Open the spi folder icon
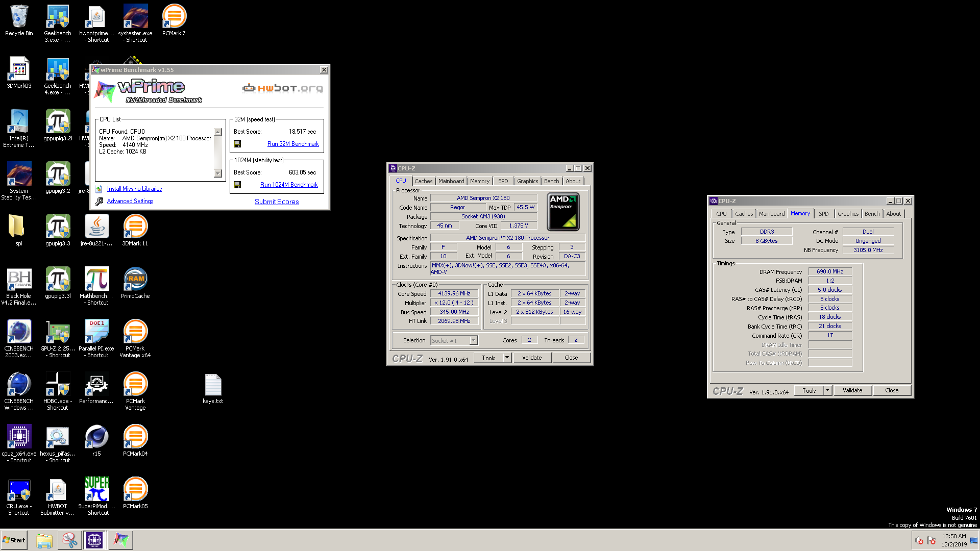The height and width of the screenshot is (551, 980). (x=19, y=231)
